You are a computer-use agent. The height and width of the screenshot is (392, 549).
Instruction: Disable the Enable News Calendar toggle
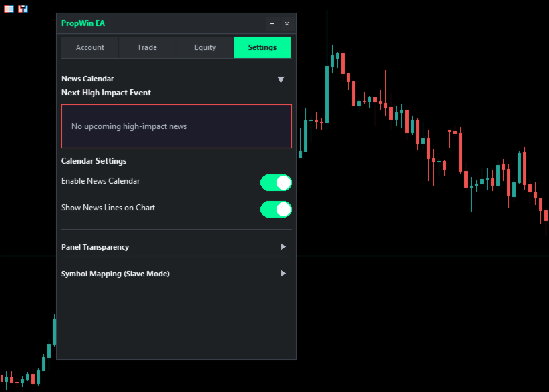pyautogui.click(x=276, y=182)
